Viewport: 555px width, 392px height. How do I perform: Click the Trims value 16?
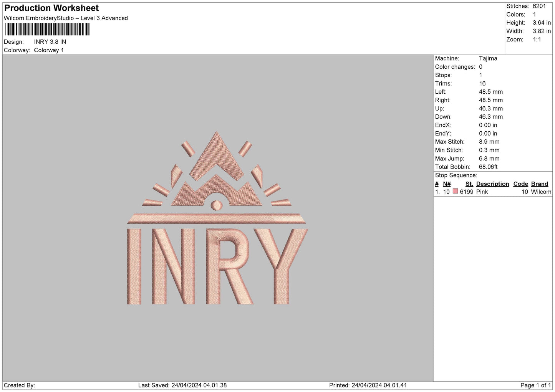(482, 83)
